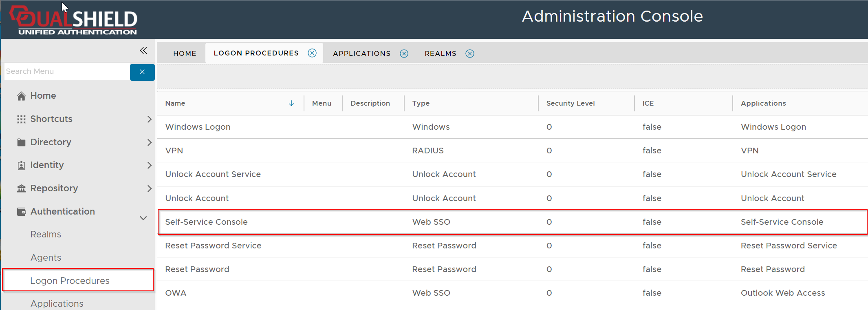Image resolution: width=868 pixels, height=310 pixels.
Task: Close the Logon Procedures tab
Action: tap(312, 53)
